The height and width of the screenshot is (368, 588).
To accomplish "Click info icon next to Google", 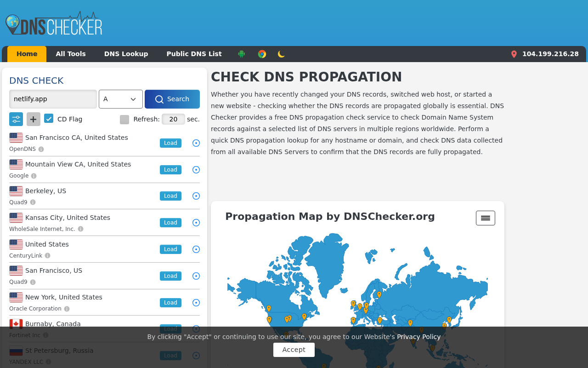I will pos(34,176).
